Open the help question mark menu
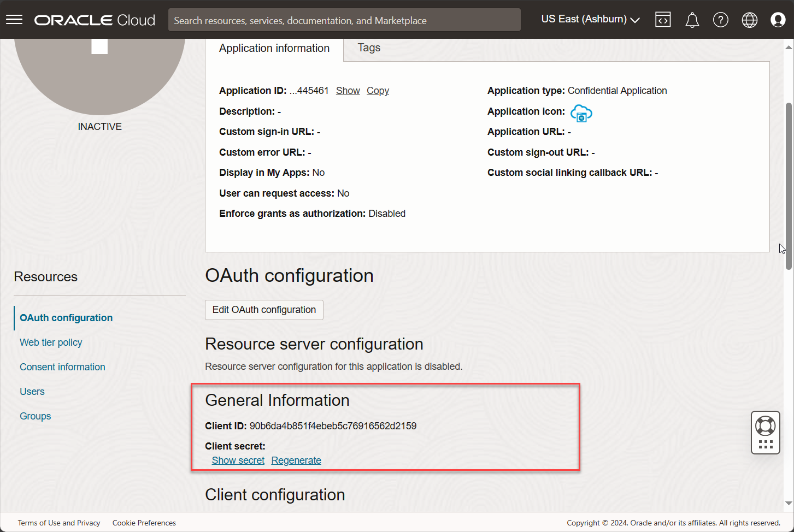This screenshot has width=794, height=532. (x=720, y=20)
